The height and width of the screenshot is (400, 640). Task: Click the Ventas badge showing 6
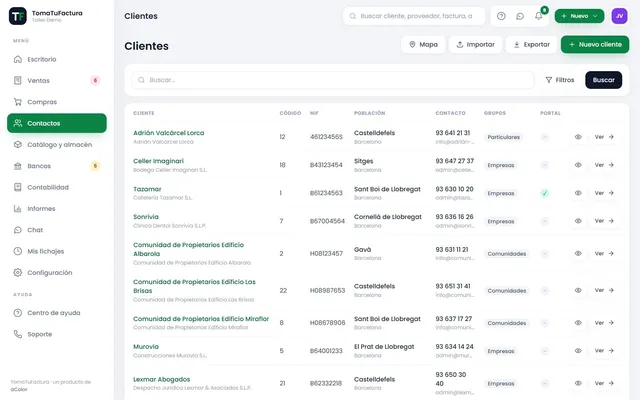[95, 80]
